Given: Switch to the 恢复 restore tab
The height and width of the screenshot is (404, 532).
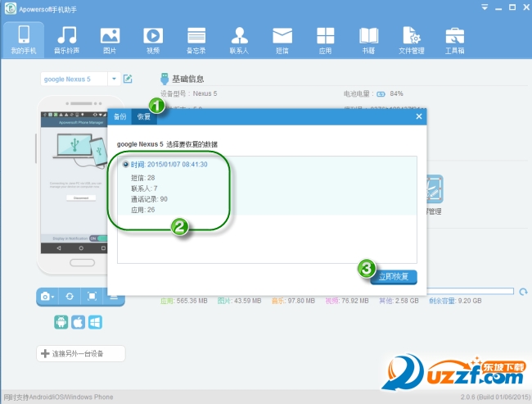Looking at the screenshot, I should 144,117.
